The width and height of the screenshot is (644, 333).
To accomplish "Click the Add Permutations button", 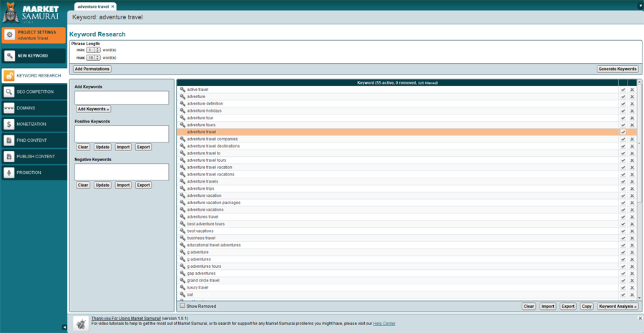I will [x=92, y=69].
